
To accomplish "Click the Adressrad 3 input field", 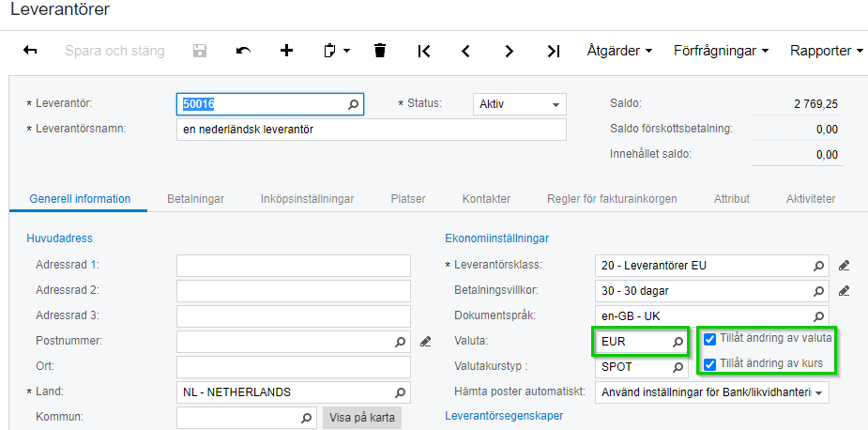I will (294, 316).
